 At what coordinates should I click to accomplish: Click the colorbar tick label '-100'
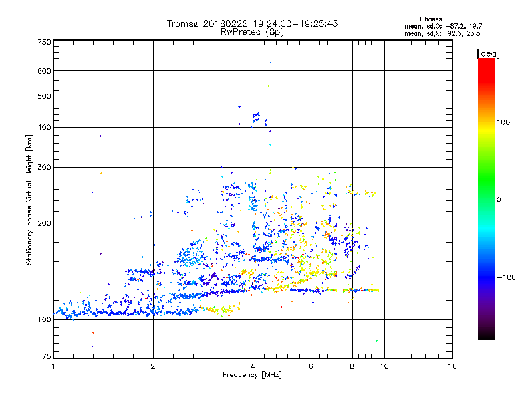506,277
